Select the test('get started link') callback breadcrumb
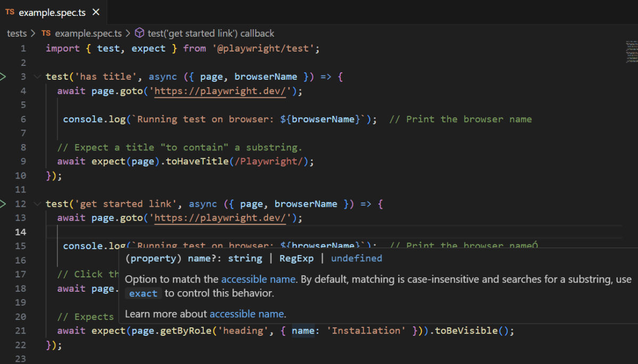 coord(211,33)
